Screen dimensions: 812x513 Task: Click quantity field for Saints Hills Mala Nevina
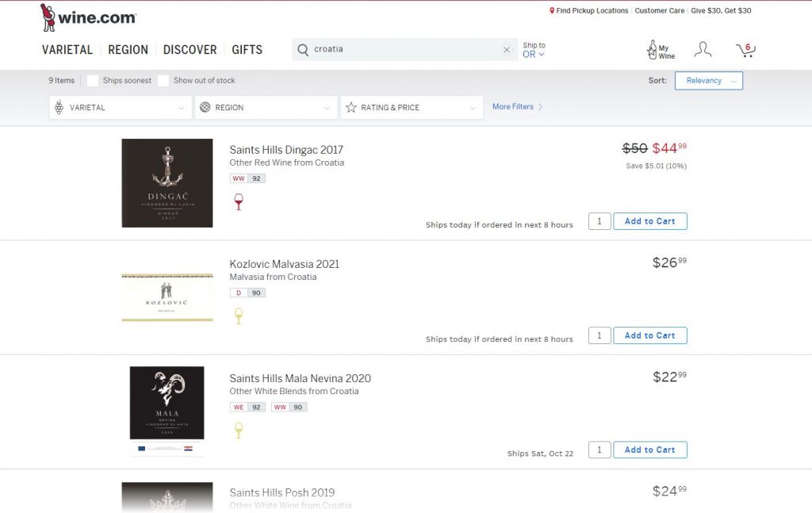click(x=599, y=450)
